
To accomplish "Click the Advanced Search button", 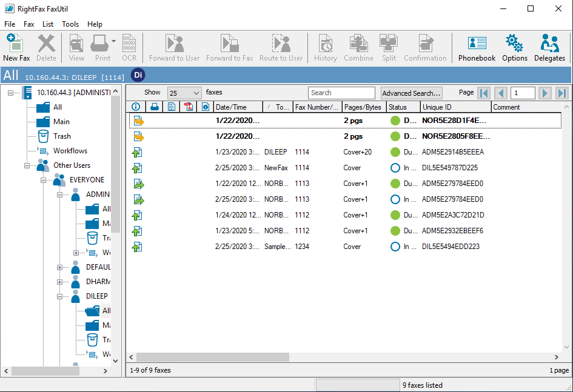I will coord(411,93).
